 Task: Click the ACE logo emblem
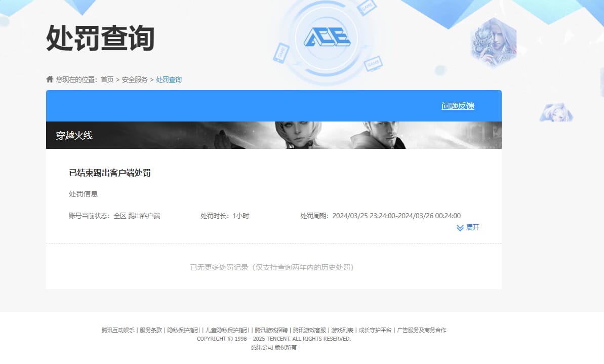pyautogui.click(x=327, y=38)
